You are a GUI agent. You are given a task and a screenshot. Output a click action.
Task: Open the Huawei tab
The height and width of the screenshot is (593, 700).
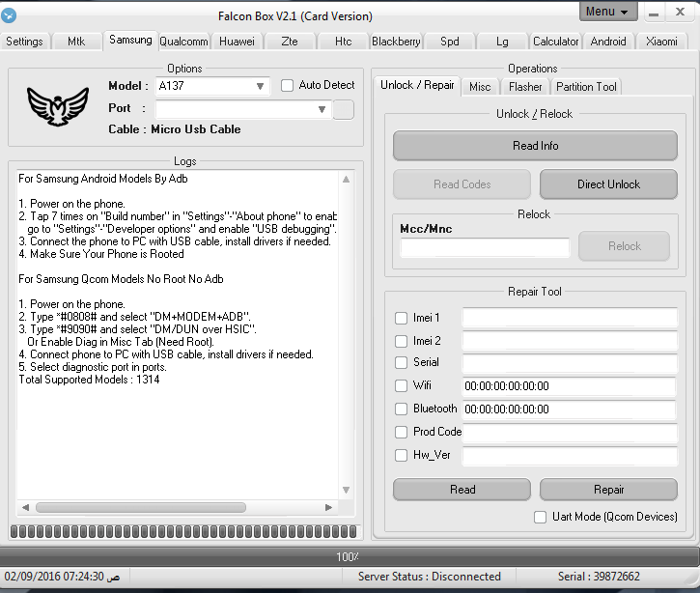click(x=237, y=42)
